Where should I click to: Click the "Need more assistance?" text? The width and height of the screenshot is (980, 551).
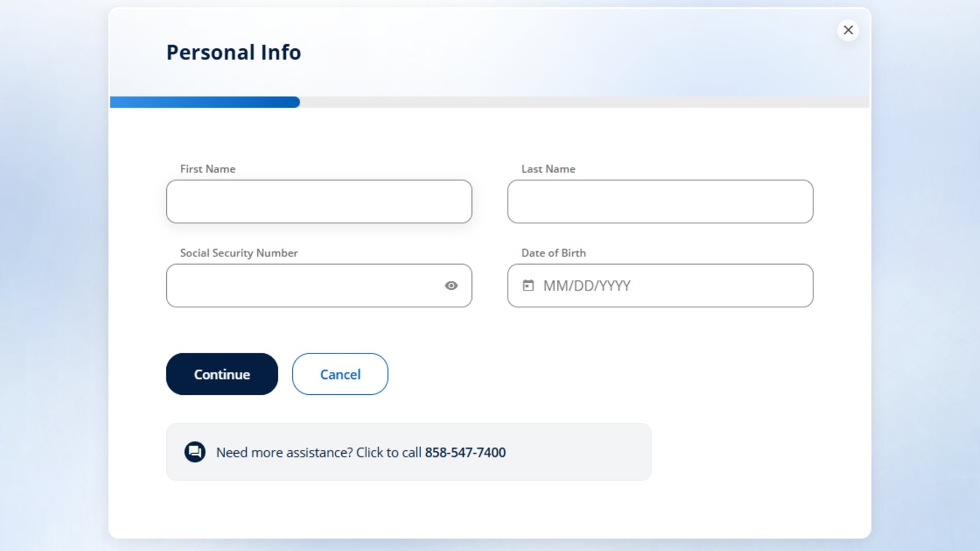pos(285,452)
